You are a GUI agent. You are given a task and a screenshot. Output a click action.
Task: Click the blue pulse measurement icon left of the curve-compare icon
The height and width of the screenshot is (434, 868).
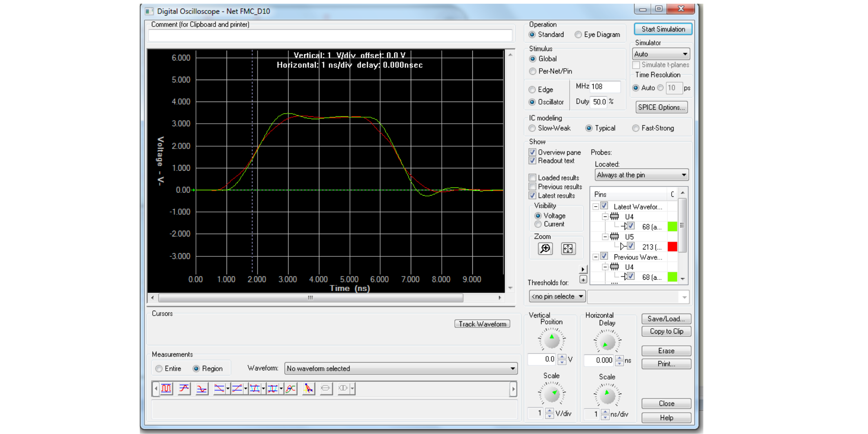point(273,388)
